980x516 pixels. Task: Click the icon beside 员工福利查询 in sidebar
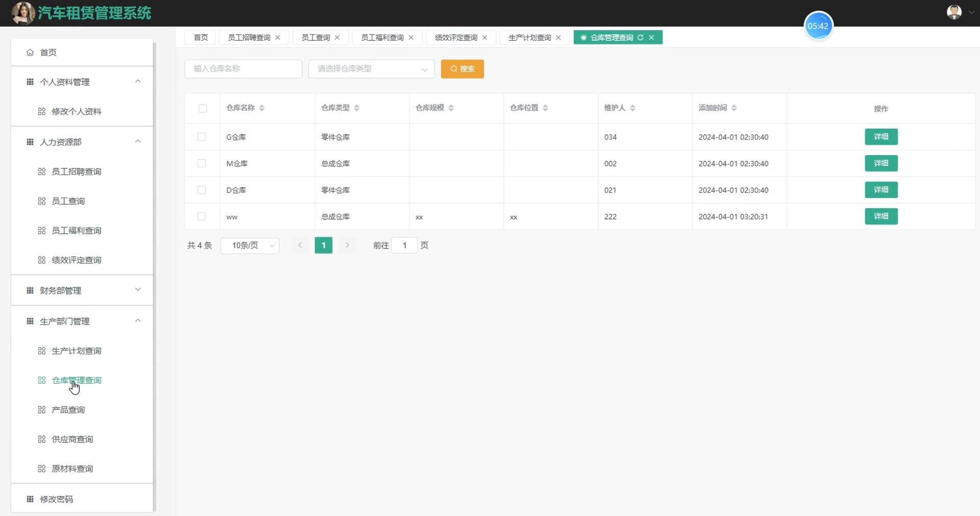tap(42, 231)
